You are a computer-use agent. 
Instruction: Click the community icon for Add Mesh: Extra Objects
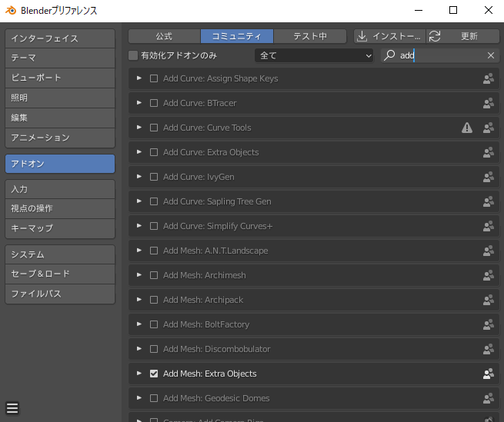pos(489,374)
